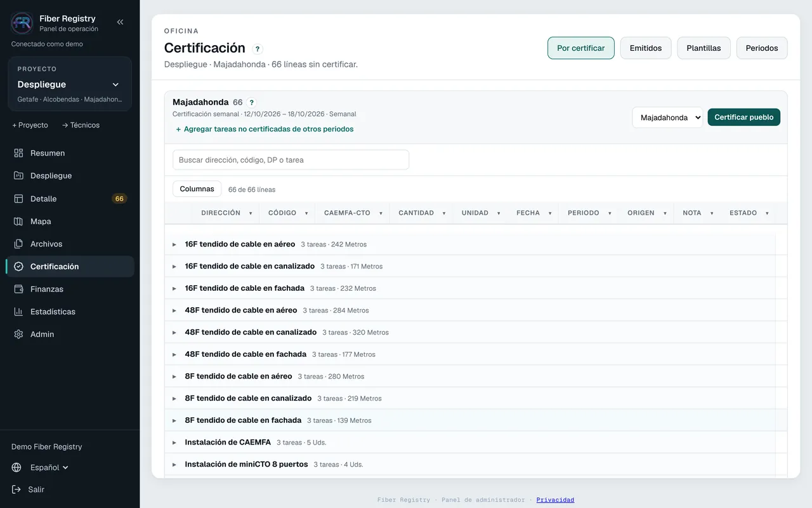Open help icon beside Certificación title

(258, 49)
